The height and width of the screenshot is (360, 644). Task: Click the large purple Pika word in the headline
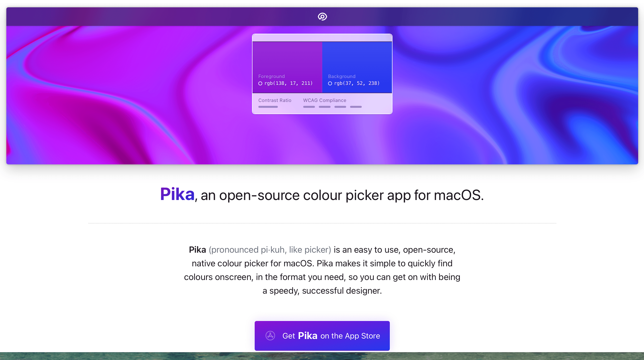click(177, 194)
